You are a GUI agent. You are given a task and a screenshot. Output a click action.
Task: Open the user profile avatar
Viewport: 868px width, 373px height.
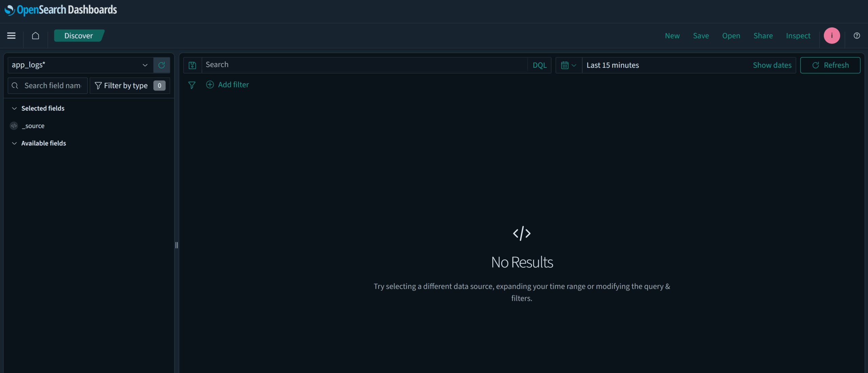click(832, 35)
